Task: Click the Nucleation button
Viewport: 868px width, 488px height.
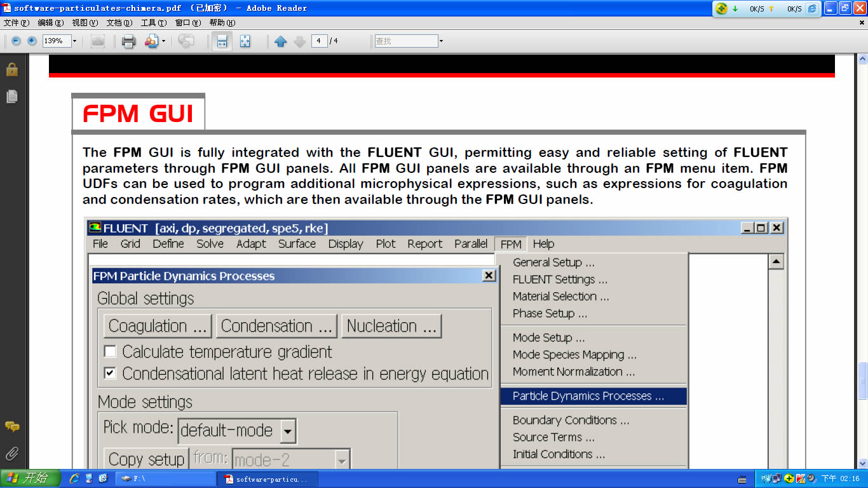Action: click(x=391, y=325)
